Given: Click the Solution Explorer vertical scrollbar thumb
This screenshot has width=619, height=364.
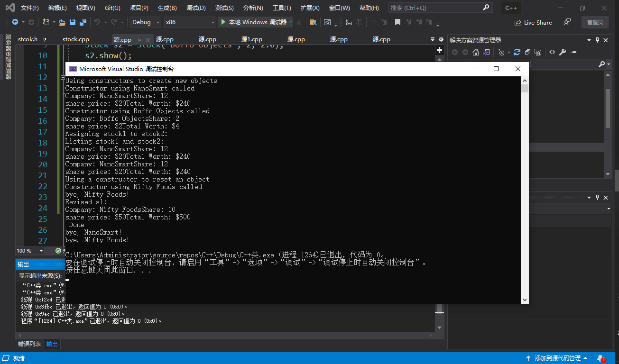Looking at the screenshot, I should click(608, 108).
